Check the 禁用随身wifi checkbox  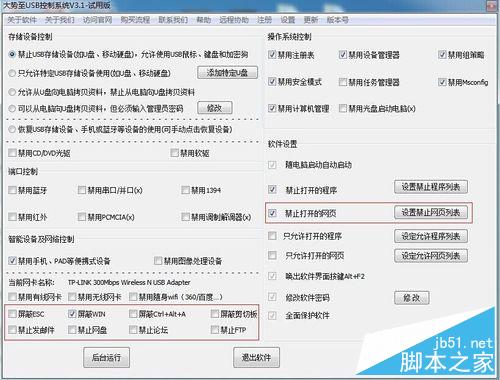click(x=133, y=297)
